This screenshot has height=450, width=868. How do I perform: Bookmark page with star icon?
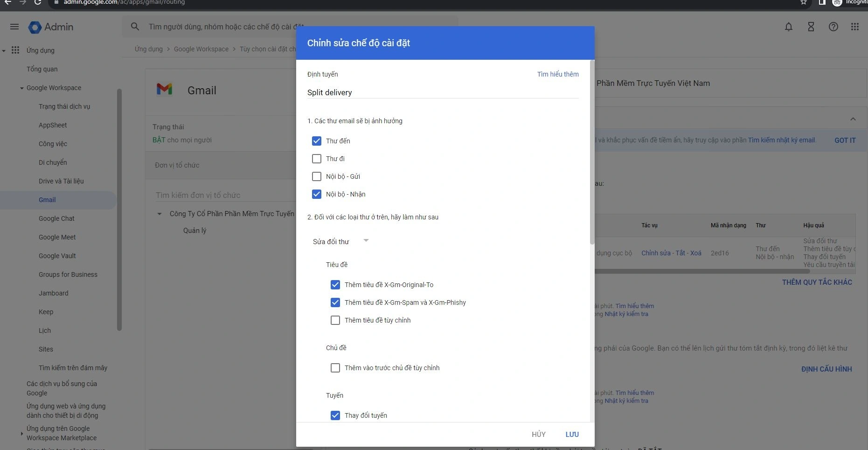(x=804, y=2)
